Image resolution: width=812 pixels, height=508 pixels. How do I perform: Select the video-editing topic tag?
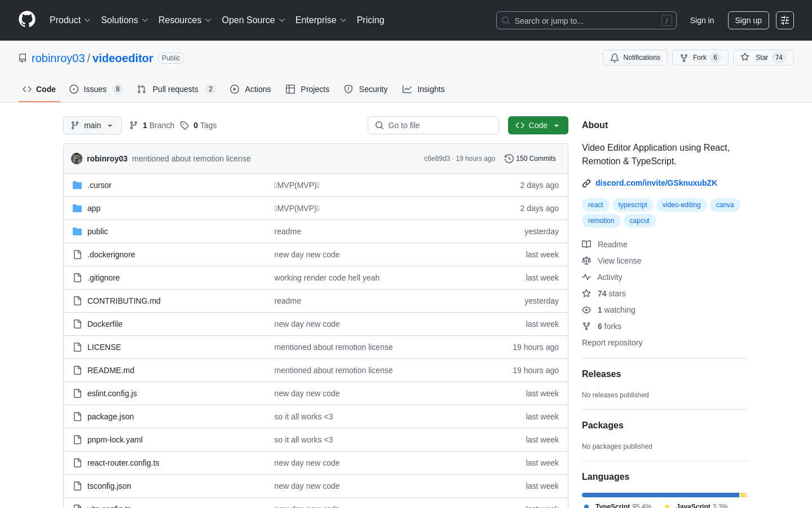pyautogui.click(x=681, y=205)
